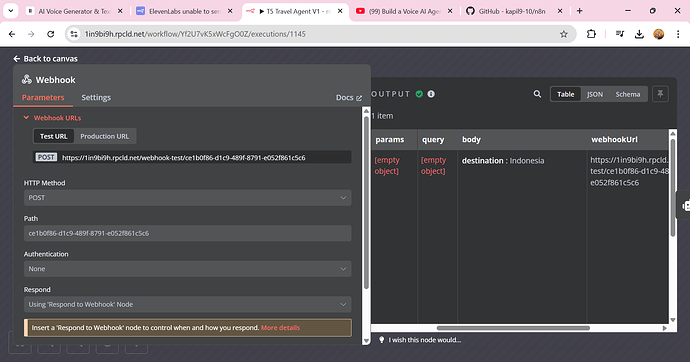Click the output info icon
Image resolution: width=690 pixels, height=362 pixels.
(x=431, y=94)
